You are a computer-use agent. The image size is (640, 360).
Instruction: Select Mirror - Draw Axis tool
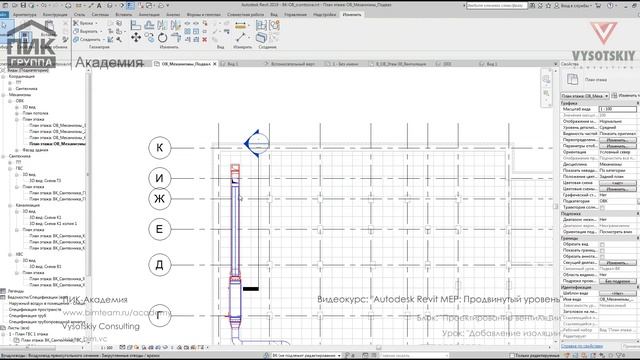tap(176, 25)
